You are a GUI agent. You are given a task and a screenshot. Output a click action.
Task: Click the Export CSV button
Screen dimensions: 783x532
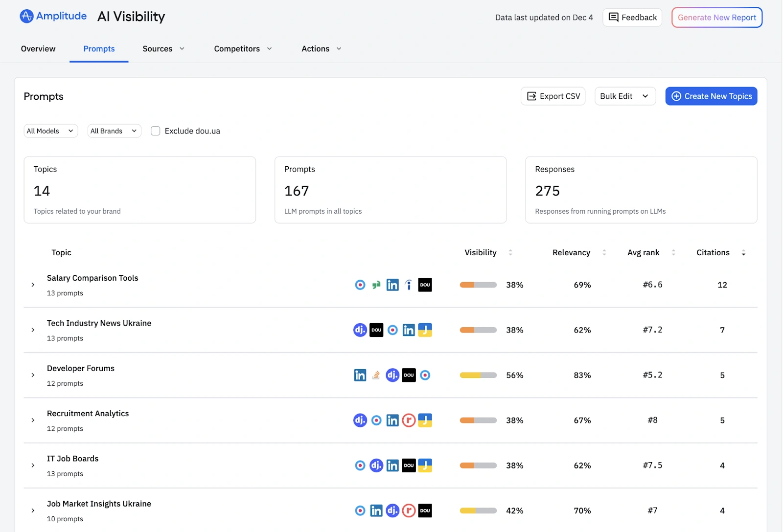click(553, 96)
